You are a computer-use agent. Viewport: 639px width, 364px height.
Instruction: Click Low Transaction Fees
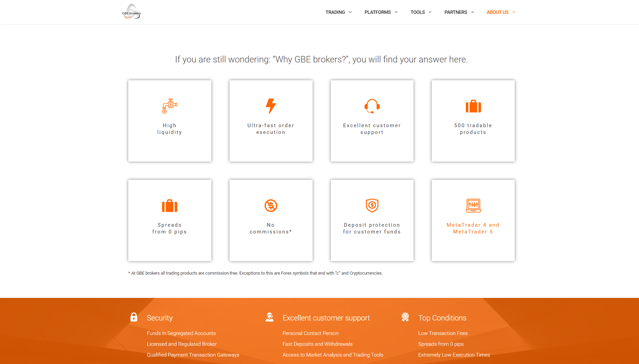443,333
